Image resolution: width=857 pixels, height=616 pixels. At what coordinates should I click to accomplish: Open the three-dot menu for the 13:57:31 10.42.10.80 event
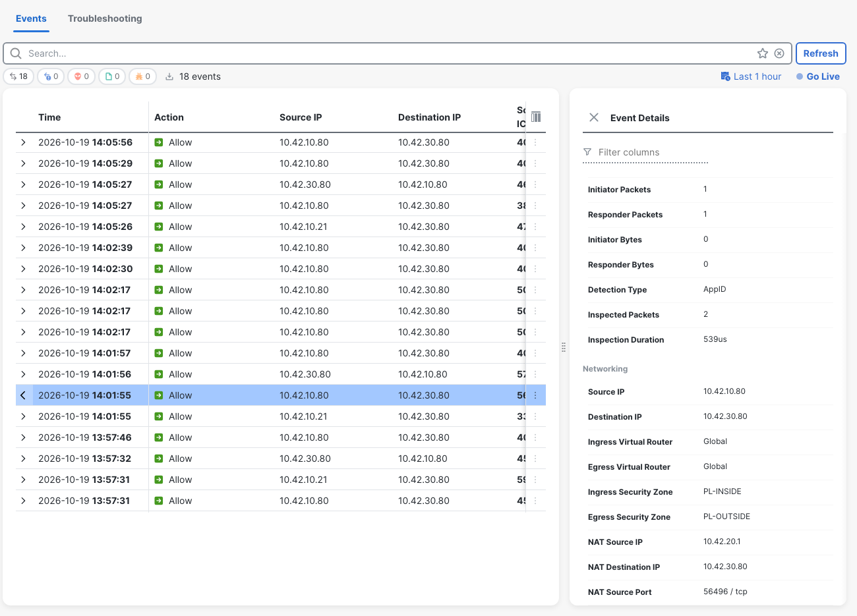tap(535, 501)
